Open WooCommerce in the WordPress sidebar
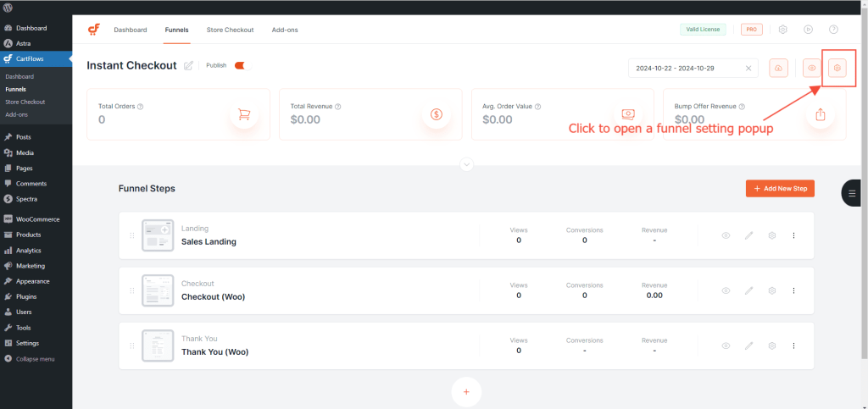This screenshot has height=409, width=868. pos(37,218)
